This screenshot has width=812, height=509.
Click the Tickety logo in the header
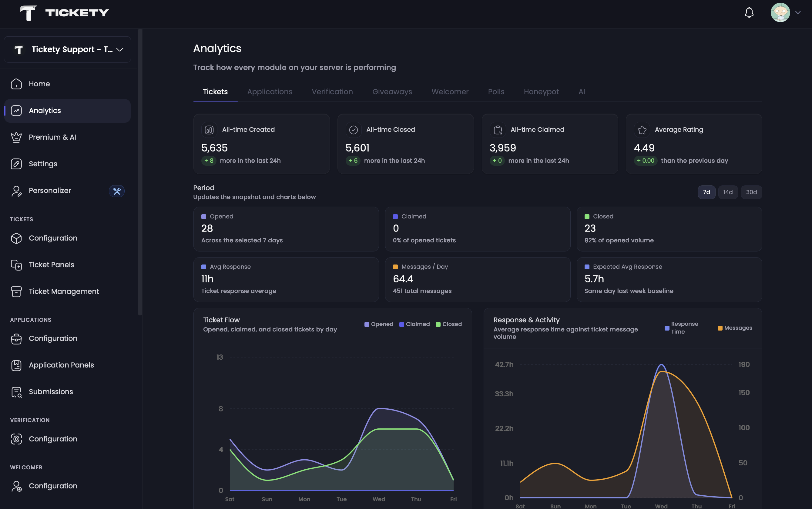click(x=64, y=13)
